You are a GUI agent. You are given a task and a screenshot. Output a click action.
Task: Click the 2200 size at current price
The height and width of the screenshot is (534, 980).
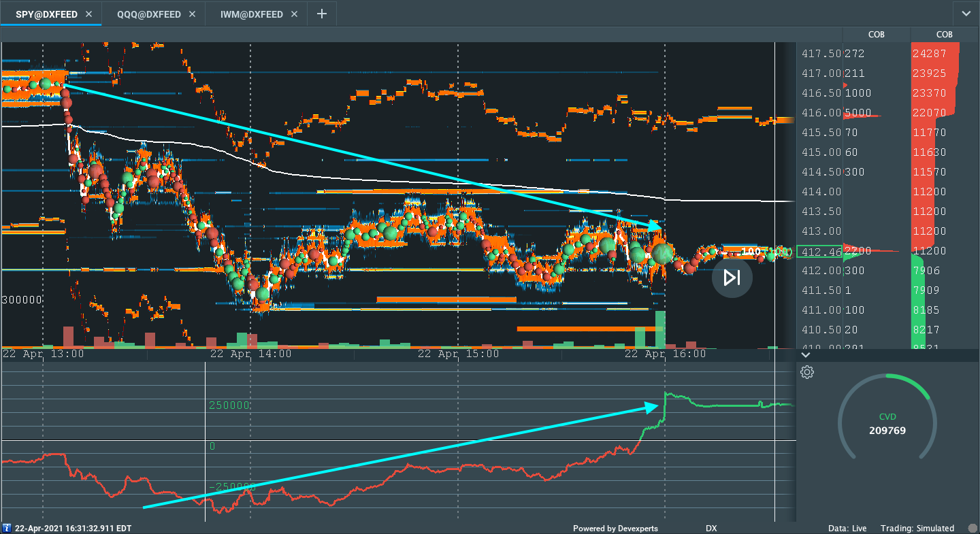click(x=857, y=252)
